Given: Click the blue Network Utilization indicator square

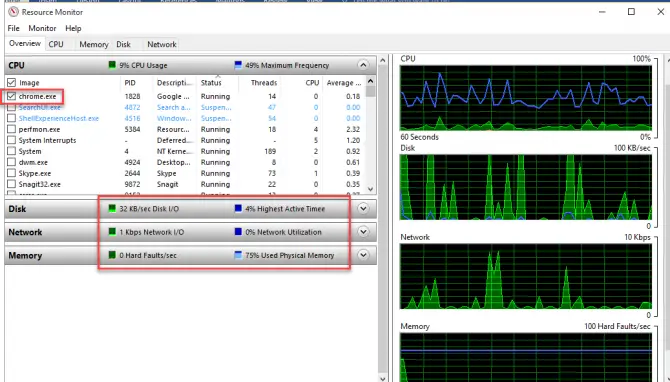Looking at the screenshot, I should point(238,232).
